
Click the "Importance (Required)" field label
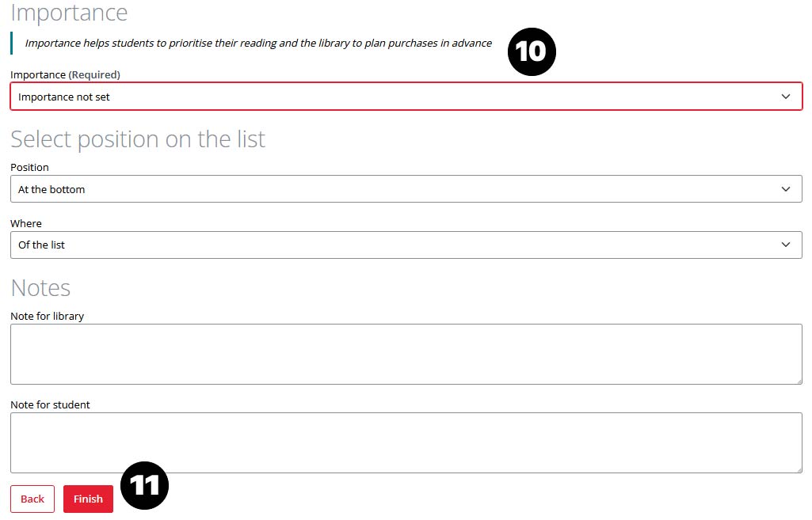point(65,75)
